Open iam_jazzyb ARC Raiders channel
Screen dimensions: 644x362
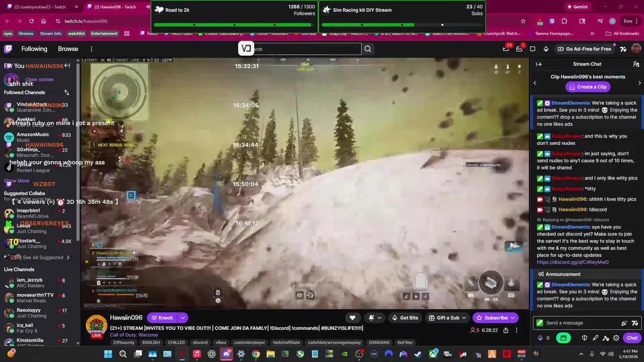[x=39, y=283]
